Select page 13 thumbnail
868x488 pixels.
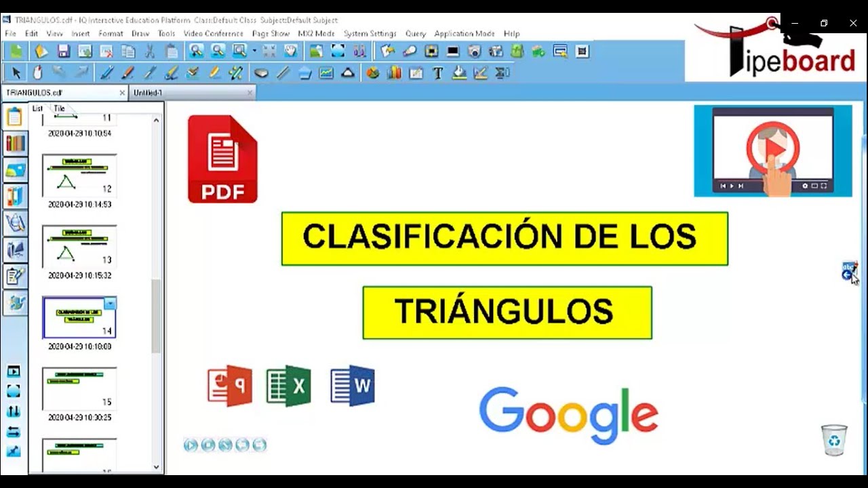(x=79, y=247)
